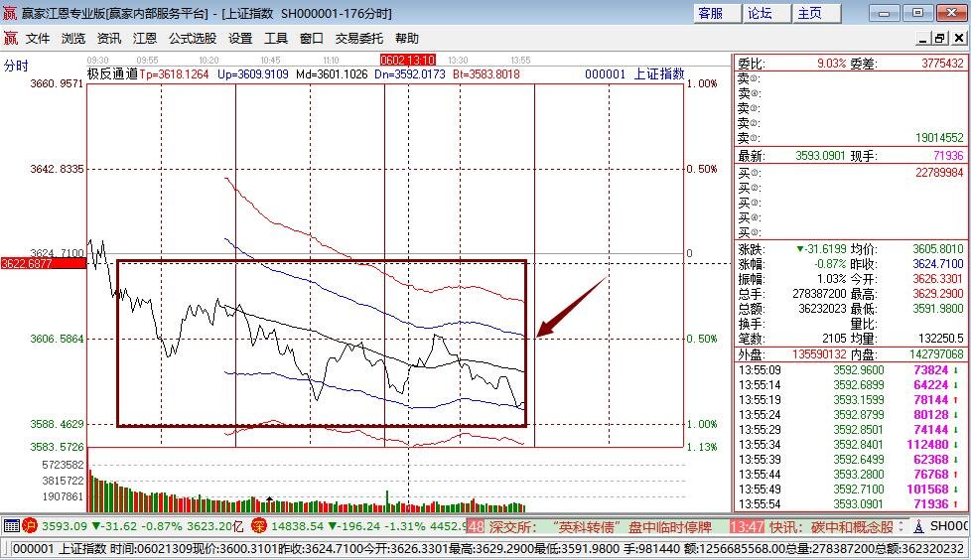The height and width of the screenshot is (560, 971).
Task: Open the 公式选股 menu
Action: click(x=193, y=39)
